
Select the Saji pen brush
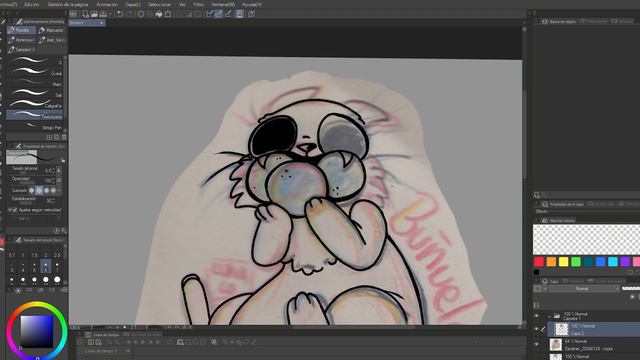[x=35, y=93]
